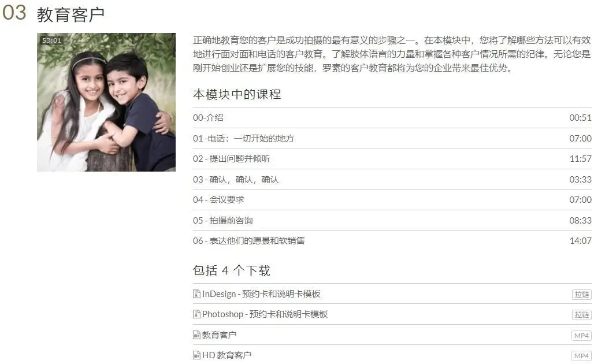
Task: Click the InDesign template file icon
Action: pos(196,294)
